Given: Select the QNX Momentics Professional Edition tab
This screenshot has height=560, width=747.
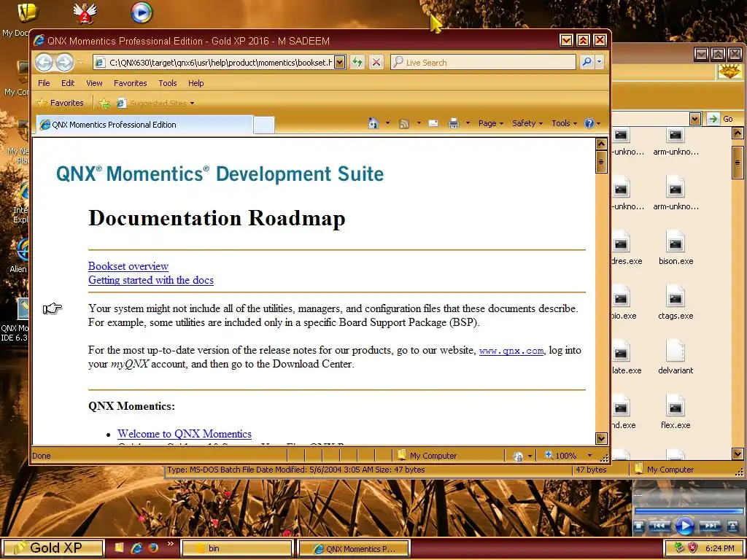Looking at the screenshot, I should coord(144,125).
